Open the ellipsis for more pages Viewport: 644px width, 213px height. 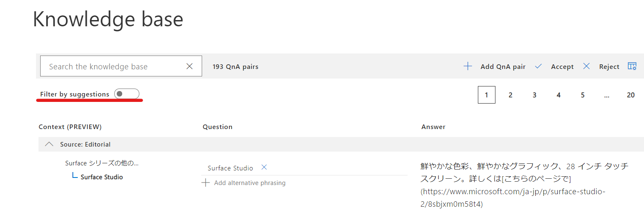point(607,95)
